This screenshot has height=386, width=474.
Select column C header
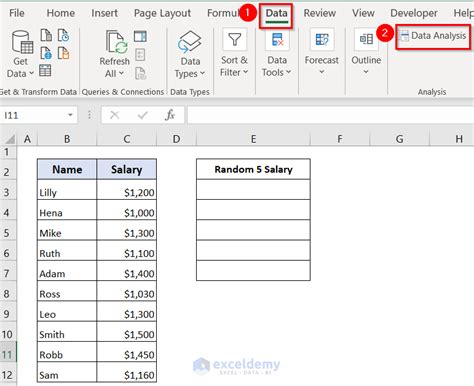[127, 139]
